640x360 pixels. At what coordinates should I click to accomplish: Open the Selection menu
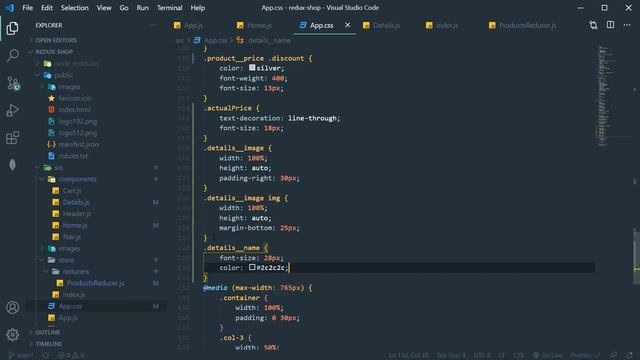(75, 8)
